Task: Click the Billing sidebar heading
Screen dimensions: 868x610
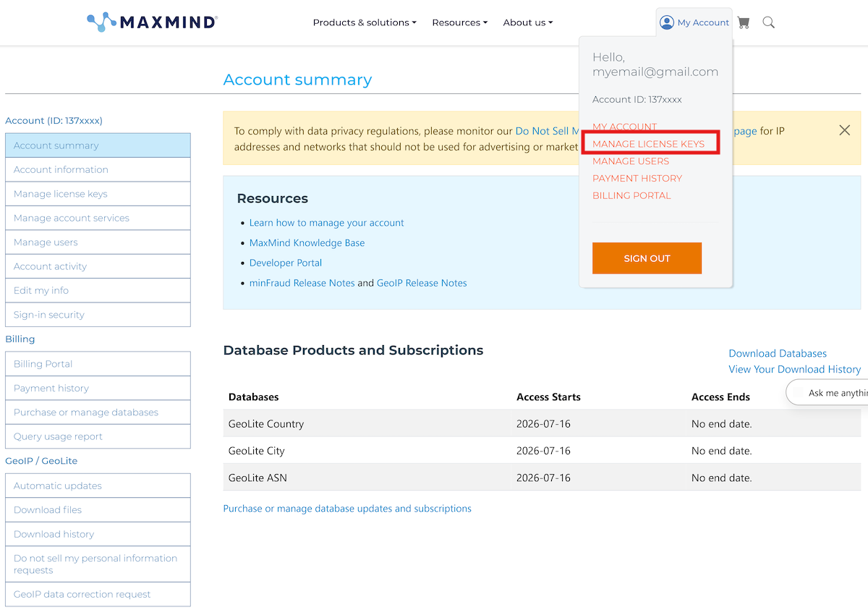Action: (20, 339)
